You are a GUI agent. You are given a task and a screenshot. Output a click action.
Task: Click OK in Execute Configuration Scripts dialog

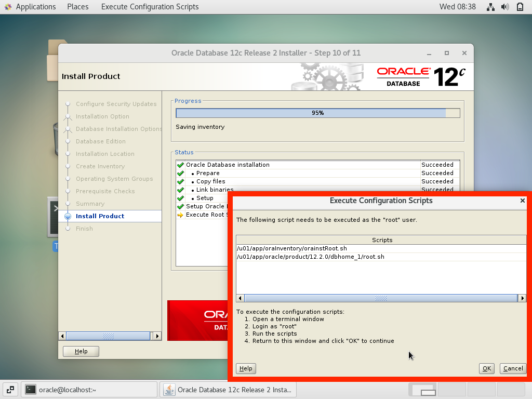[x=486, y=368]
